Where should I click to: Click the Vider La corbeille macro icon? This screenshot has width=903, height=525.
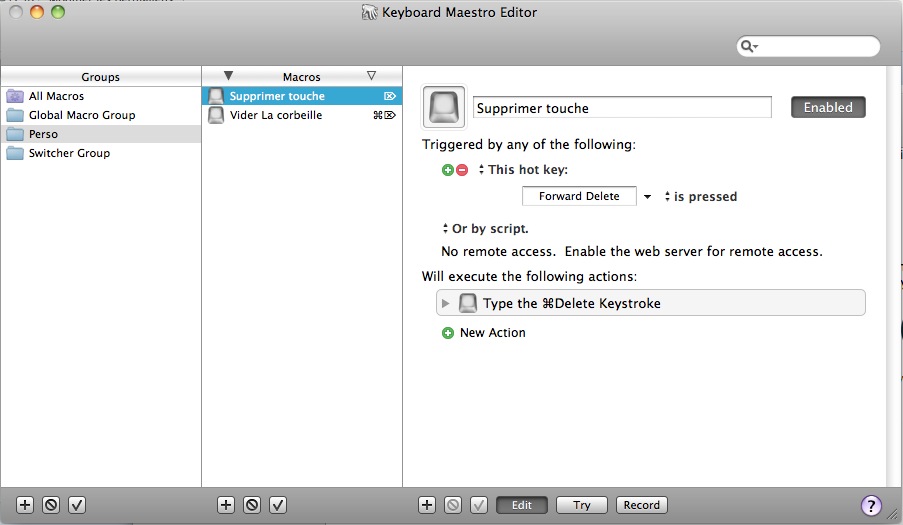[216, 115]
